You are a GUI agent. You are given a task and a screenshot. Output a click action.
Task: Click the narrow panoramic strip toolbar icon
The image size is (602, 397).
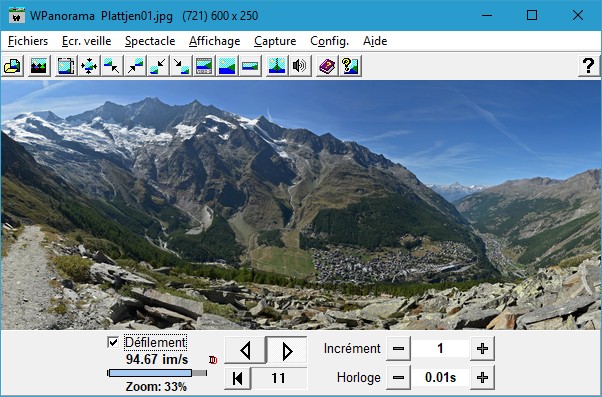tap(250, 66)
